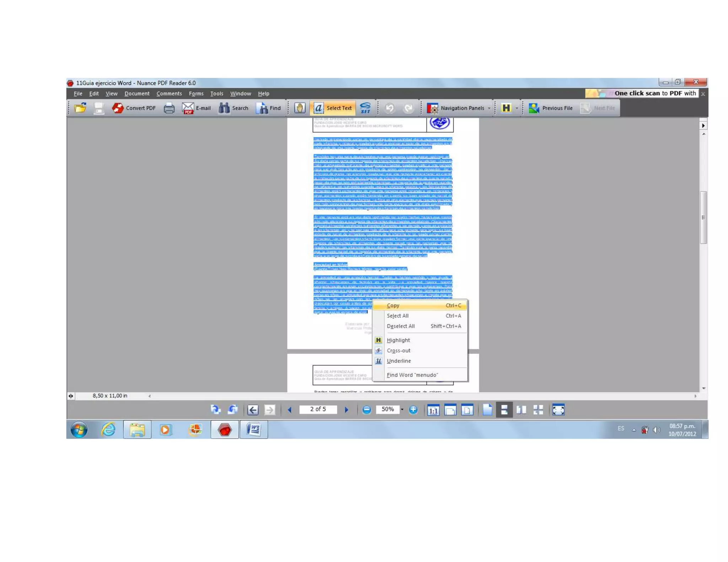728x562 pixels.
Task: Click the Print icon in toolbar
Action: [x=169, y=108]
